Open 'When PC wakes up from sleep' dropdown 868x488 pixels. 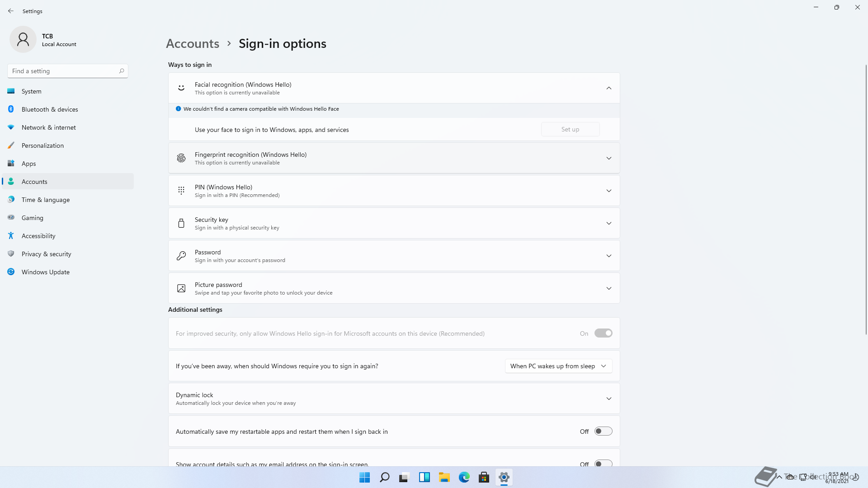pos(558,366)
